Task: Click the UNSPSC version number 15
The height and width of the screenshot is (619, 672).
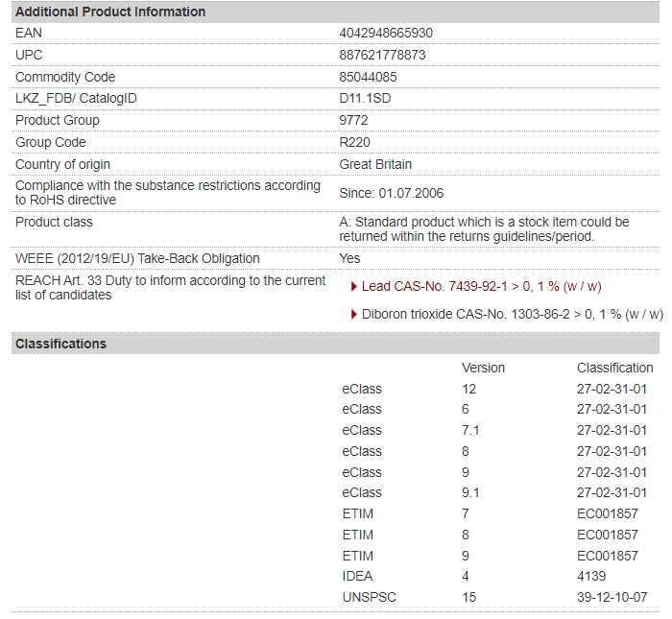Action: coord(468,597)
